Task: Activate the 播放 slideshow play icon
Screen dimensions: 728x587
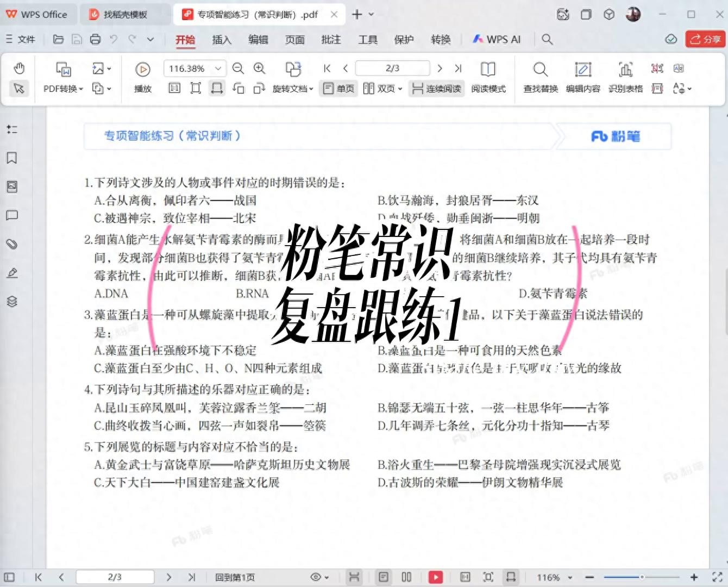Action: pyautogui.click(x=142, y=70)
